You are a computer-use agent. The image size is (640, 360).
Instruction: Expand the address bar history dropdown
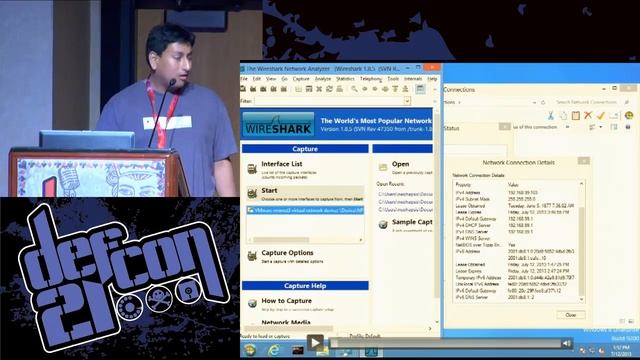click(534, 102)
